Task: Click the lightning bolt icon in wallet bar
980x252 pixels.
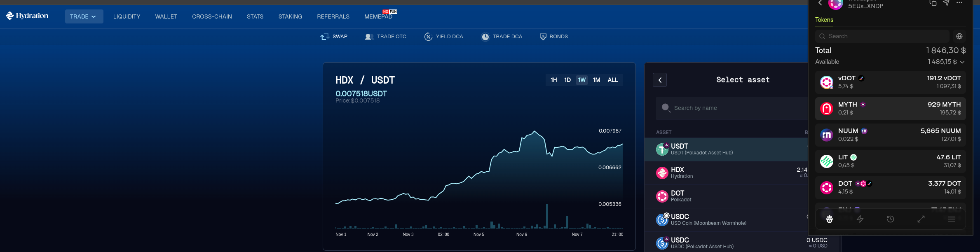Action: [860, 219]
